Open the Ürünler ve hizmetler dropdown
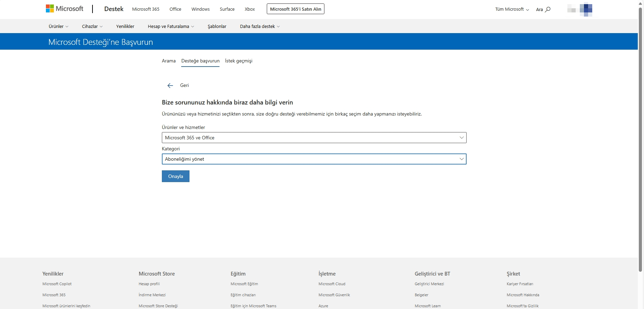 pos(314,138)
